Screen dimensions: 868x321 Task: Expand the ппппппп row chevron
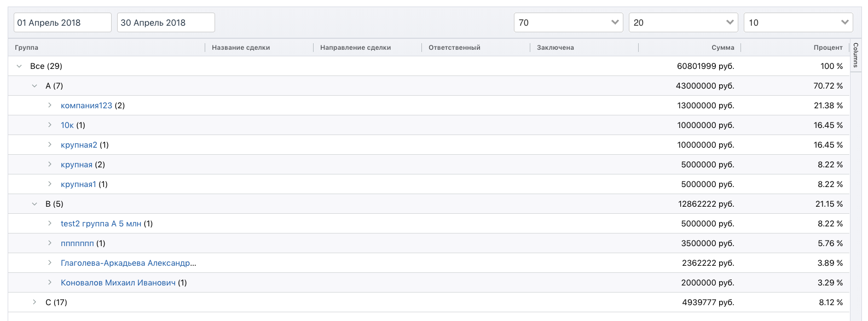tap(50, 243)
